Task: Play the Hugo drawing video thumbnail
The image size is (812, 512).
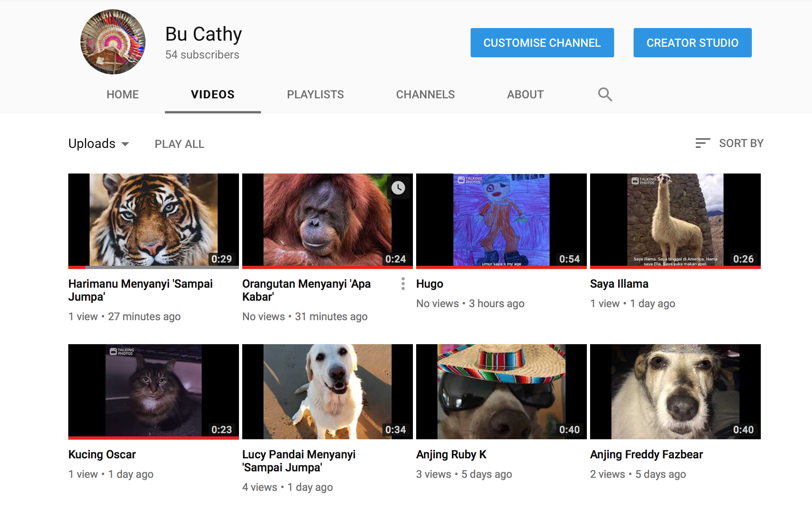Action: click(501, 220)
